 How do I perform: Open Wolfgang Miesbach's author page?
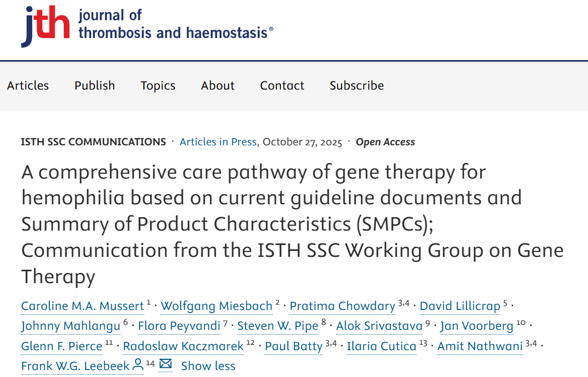[x=216, y=306]
